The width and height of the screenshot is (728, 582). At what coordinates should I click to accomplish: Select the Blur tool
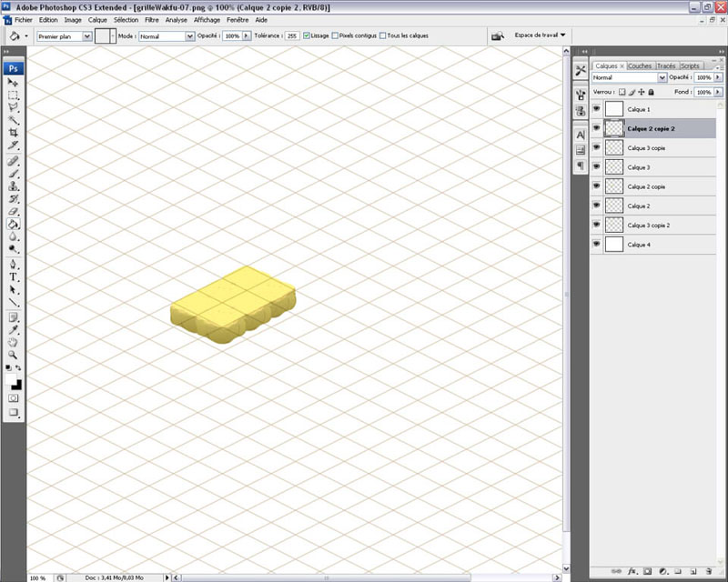pos(13,236)
